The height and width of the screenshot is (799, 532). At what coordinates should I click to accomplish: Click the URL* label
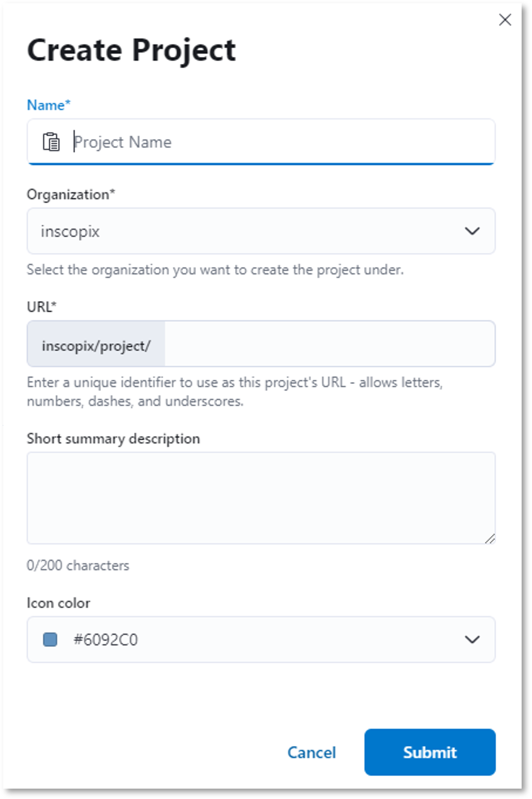click(42, 307)
